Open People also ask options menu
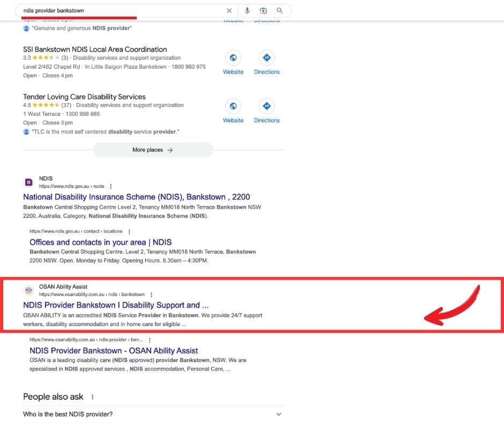 point(92,397)
